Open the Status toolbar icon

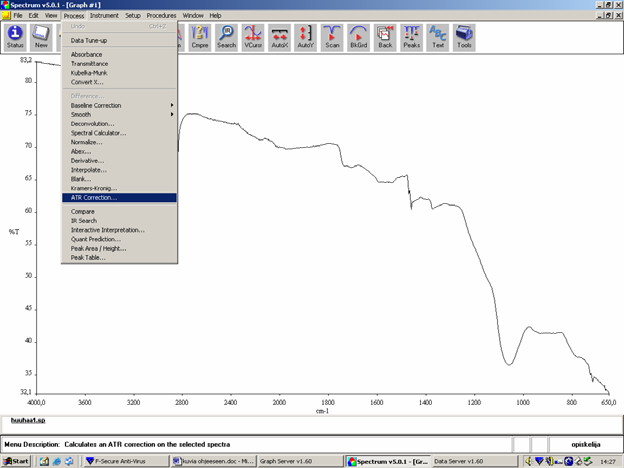tap(15, 37)
